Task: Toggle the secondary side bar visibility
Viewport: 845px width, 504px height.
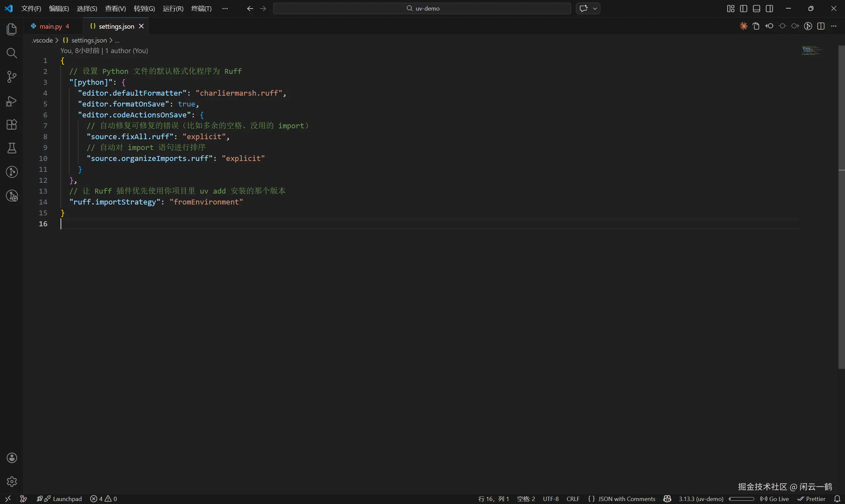Action: pyautogui.click(x=769, y=9)
